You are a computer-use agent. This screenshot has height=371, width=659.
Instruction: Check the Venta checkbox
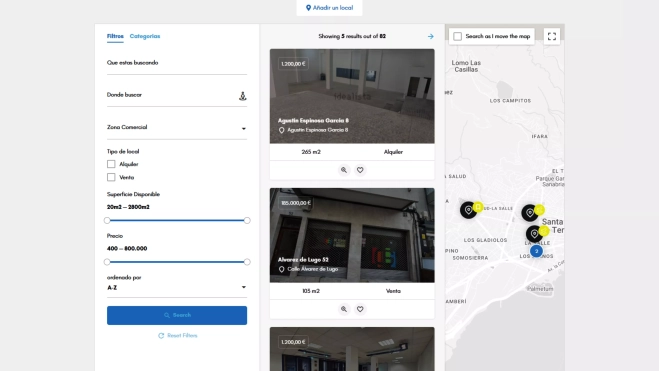click(x=111, y=177)
